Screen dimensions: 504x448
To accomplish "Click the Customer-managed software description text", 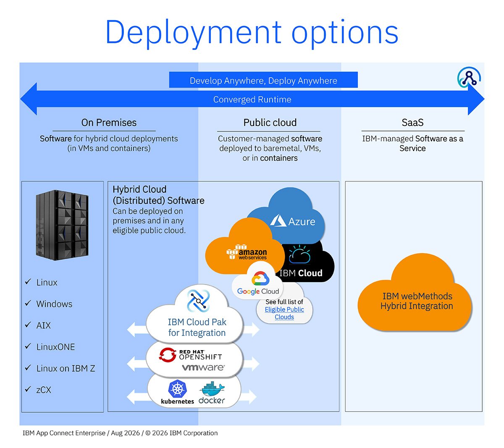I will click(x=270, y=148).
